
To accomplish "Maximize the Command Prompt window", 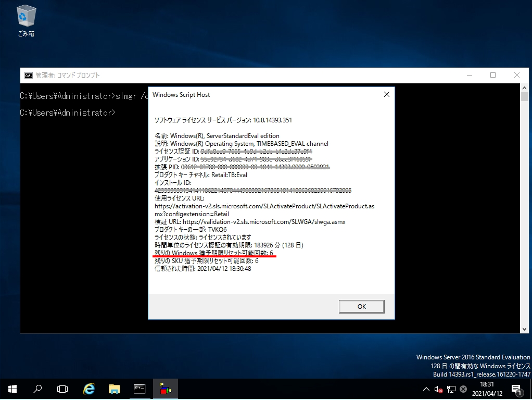I will (493, 75).
